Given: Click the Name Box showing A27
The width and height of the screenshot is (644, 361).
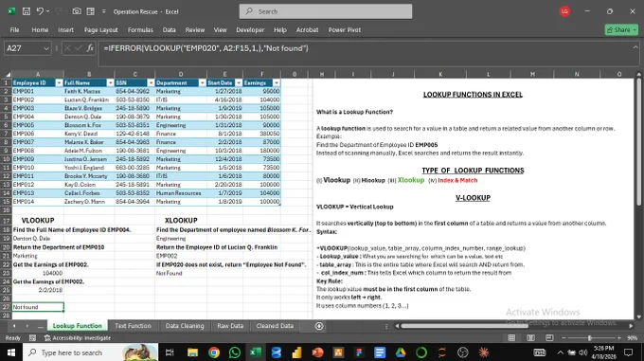Looking at the screenshot, I should [23, 48].
